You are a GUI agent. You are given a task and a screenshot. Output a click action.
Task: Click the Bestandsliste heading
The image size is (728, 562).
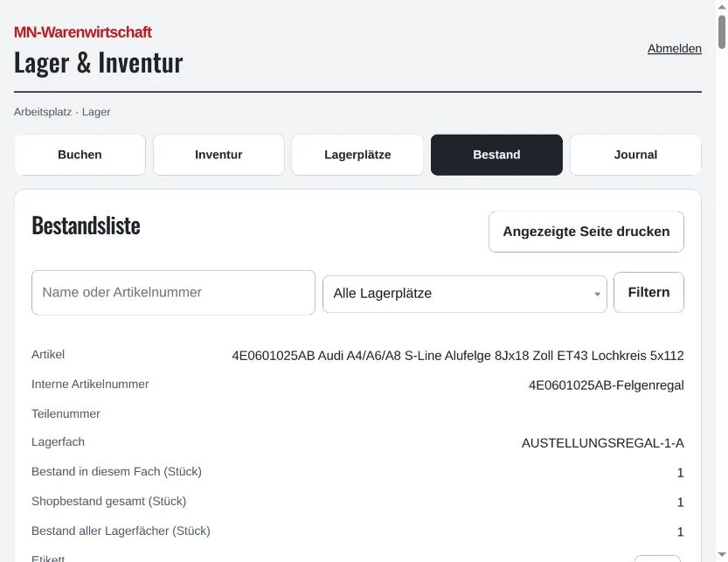pos(86,225)
